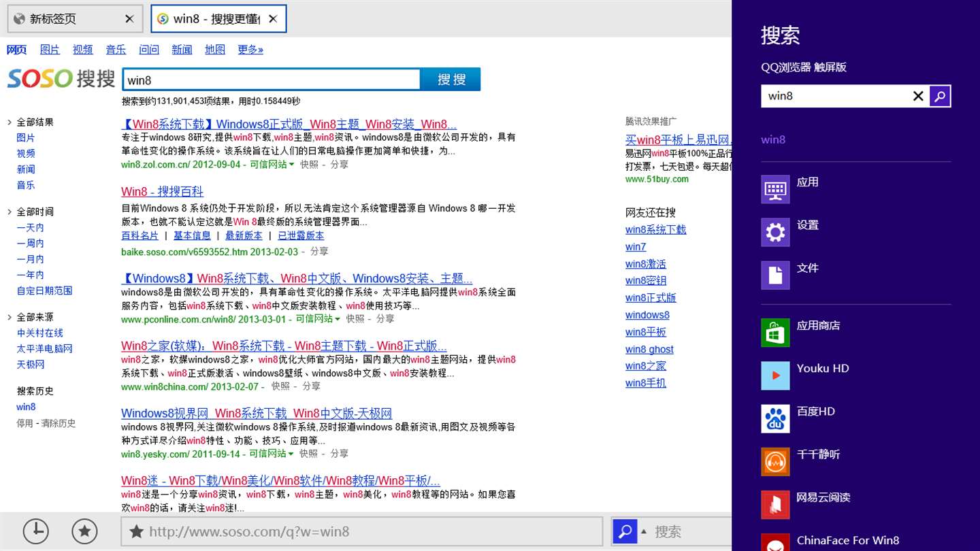
Task: Choose 文件 in the search charm
Action: point(855,275)
